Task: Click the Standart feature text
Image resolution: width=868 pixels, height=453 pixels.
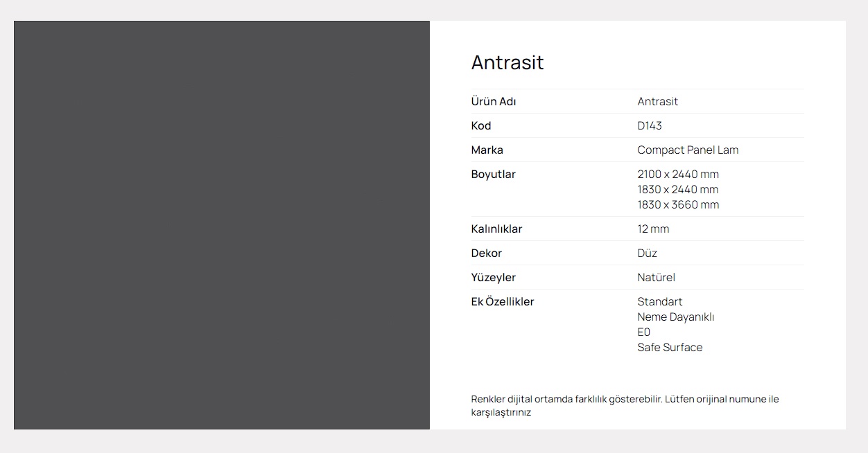Action: click(660, 301)
